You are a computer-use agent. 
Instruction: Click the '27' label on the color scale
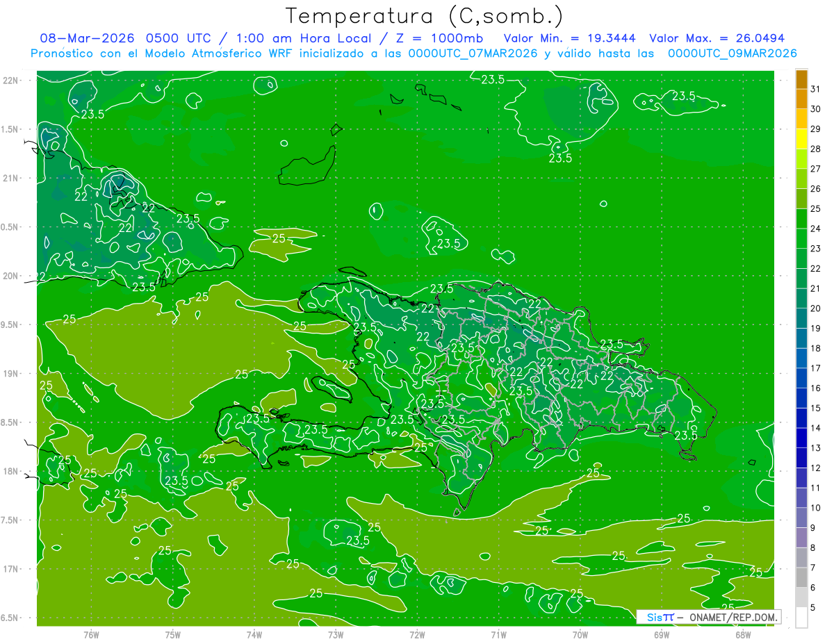pos(815,169)
